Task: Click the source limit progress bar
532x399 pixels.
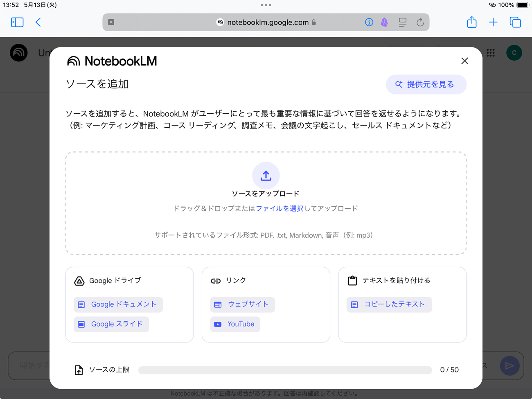Action: pos(285,370)
